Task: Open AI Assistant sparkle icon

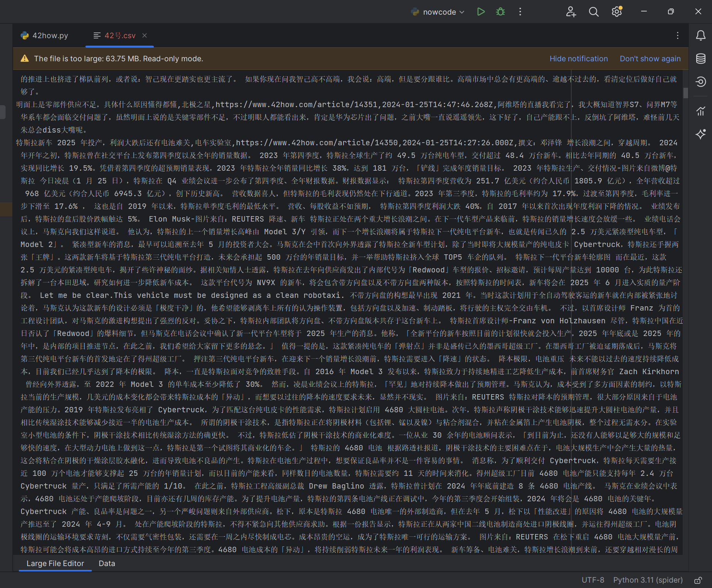Action: tap(700, 134)
